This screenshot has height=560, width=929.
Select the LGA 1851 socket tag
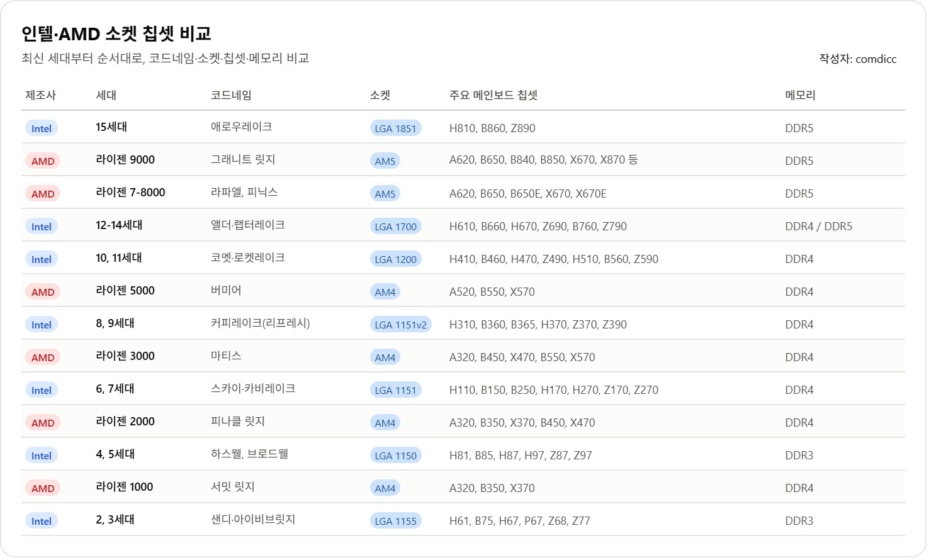click(x=395, y=128)
